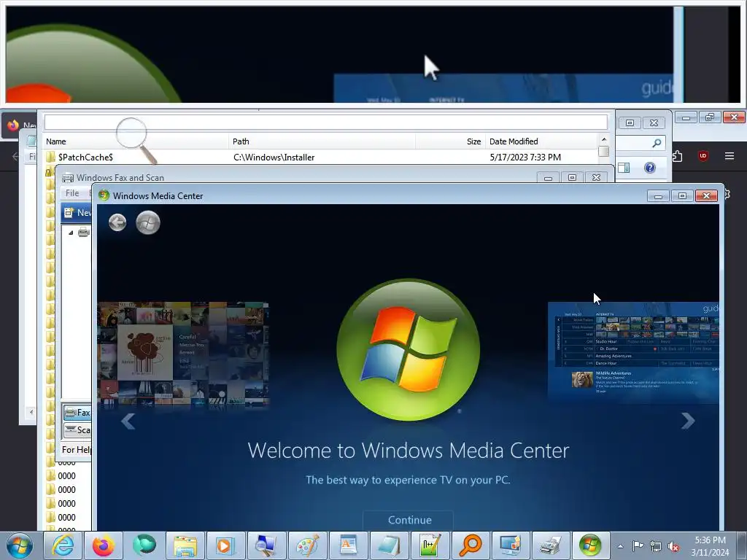Viewport: 747px width, 560px height.
Task: Click the green Media Center start logo button
Action: click(x=148, y=222)
